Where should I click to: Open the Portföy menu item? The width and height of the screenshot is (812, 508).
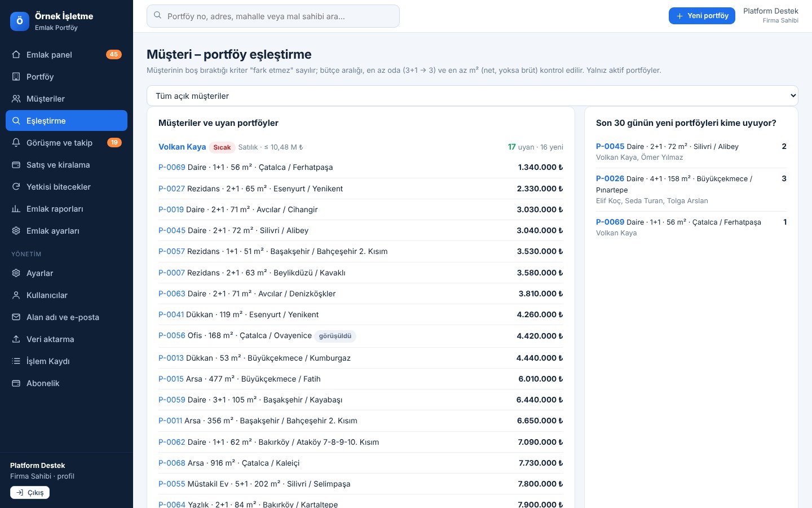pos(67,77)
